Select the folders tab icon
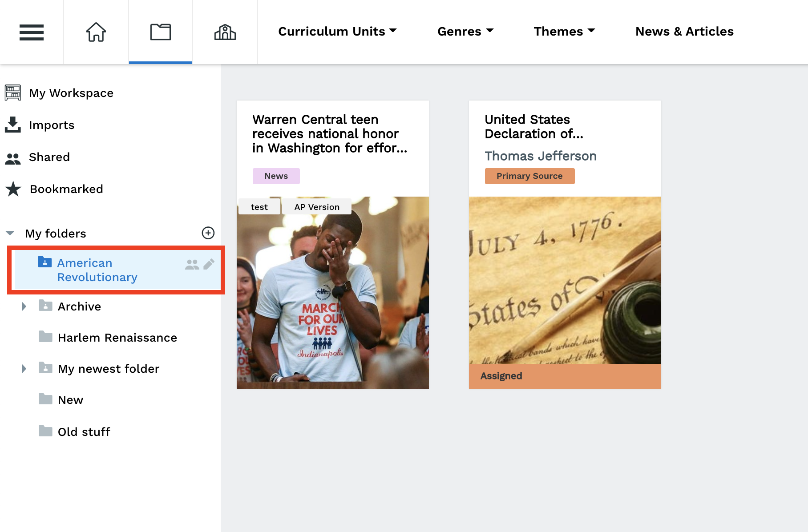808x532 pixels. 160,31
